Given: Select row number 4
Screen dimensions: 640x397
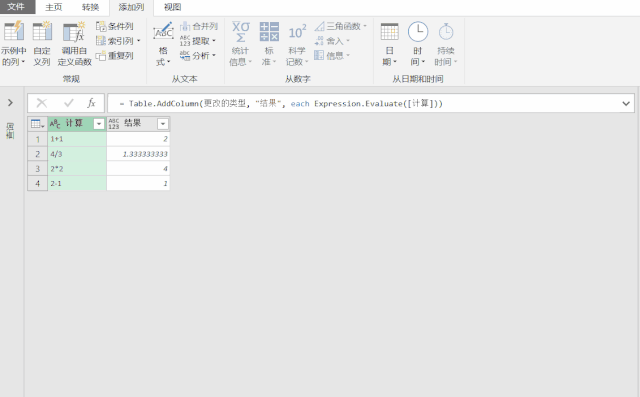Looking at the screenshot, I should (38, 184).
